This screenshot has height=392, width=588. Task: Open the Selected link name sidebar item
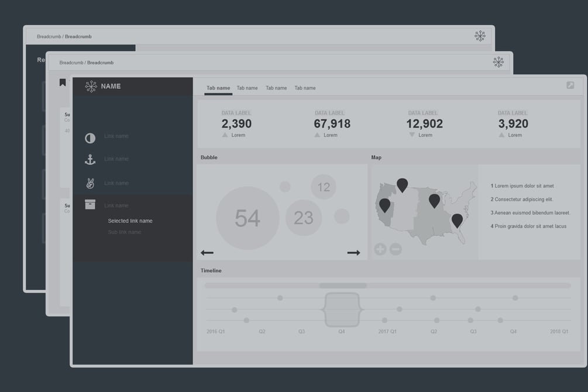(x=130, y=221)
